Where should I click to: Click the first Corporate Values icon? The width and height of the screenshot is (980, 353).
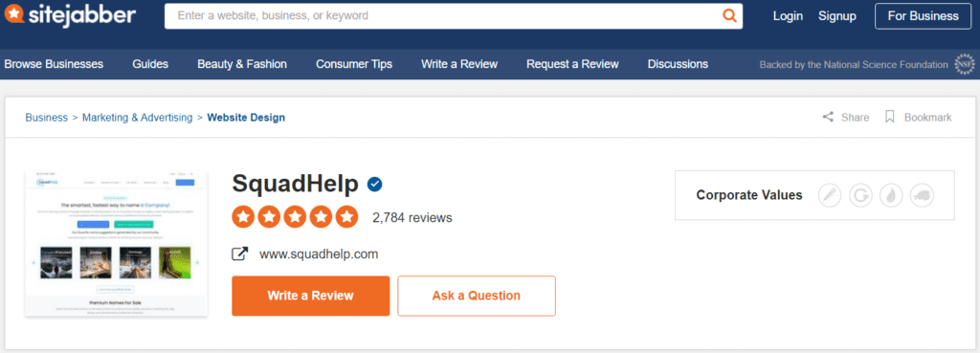[x=830, y=195]
